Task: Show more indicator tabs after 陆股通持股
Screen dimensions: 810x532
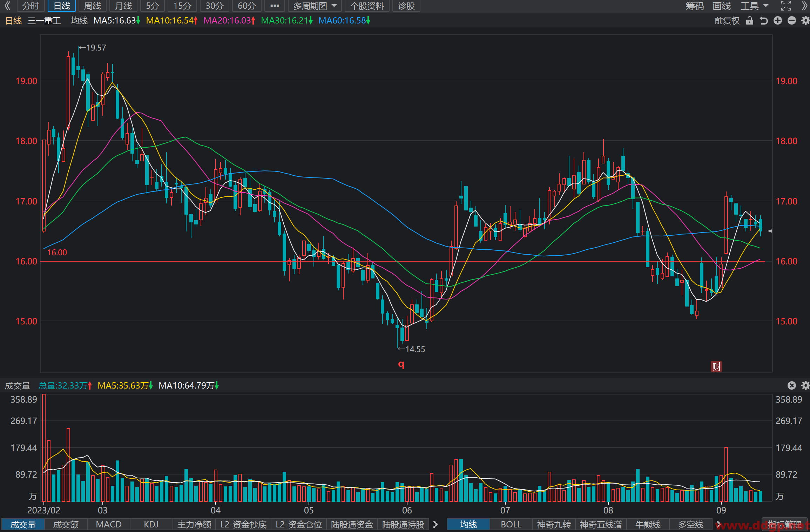Action: 436,524
